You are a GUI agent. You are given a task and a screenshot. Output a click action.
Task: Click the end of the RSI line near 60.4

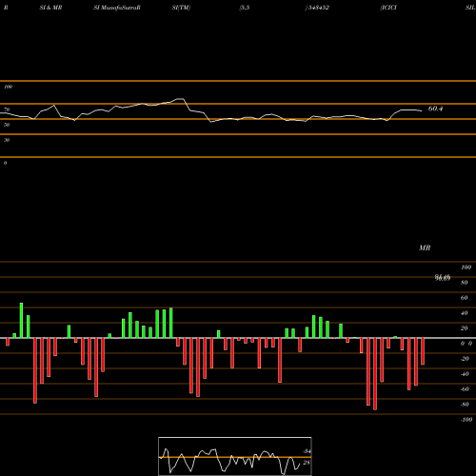pyautogui.click(x=422, y=110)
